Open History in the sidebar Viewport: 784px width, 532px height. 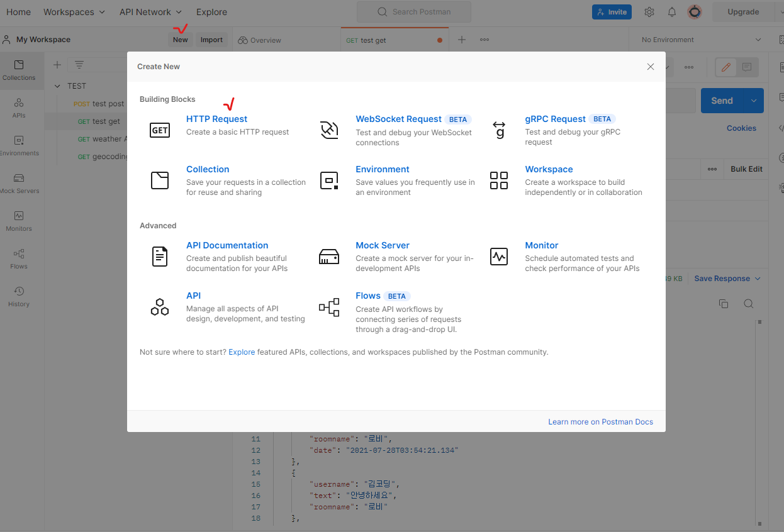point(19,297)
